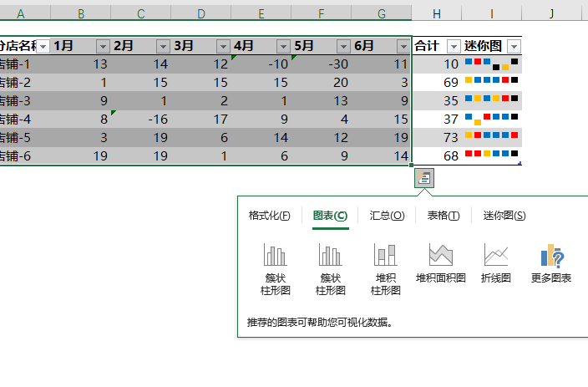Viewport: 588px width, 387px height.
Task: Open the 2月 column filter dropdown
Action: click(x=163, y=47)
